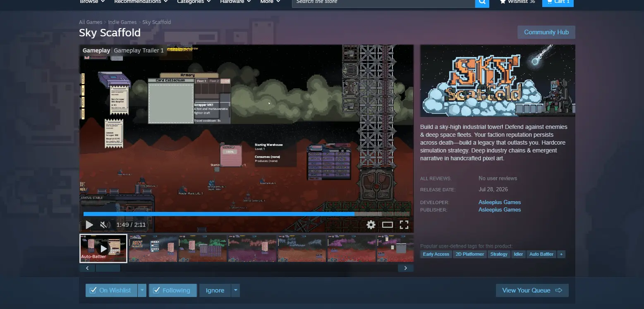Select the Auto-Battler trailer thumbnail
The width and height of the screenshot is (644, 309).
[103, 249]
